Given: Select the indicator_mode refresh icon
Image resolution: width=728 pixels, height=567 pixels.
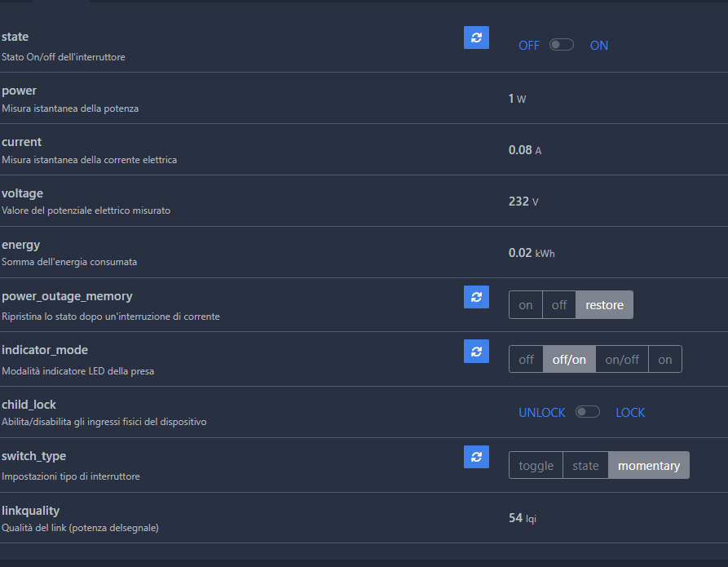Looking at the screenshot, I should [476, 351].
